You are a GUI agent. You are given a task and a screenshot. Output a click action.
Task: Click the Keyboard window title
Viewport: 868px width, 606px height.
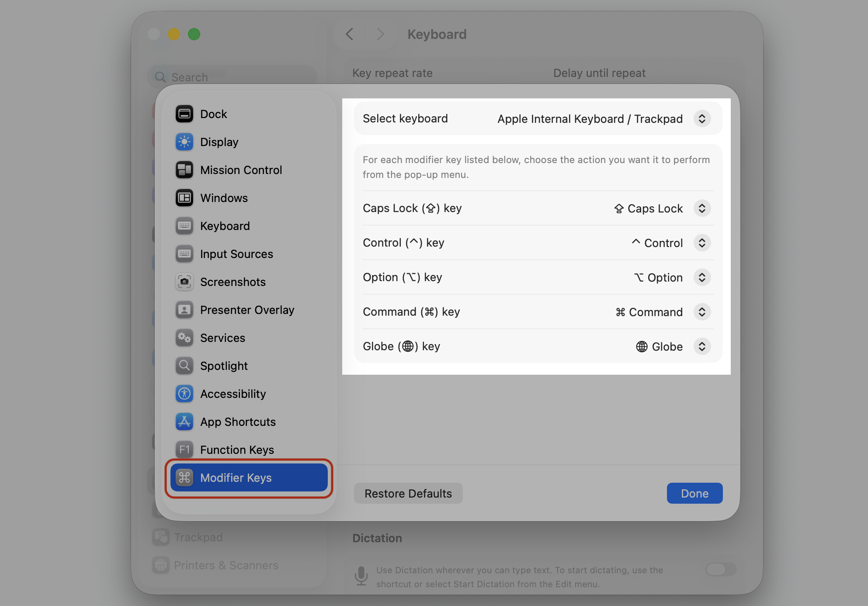tap(437, 35)
